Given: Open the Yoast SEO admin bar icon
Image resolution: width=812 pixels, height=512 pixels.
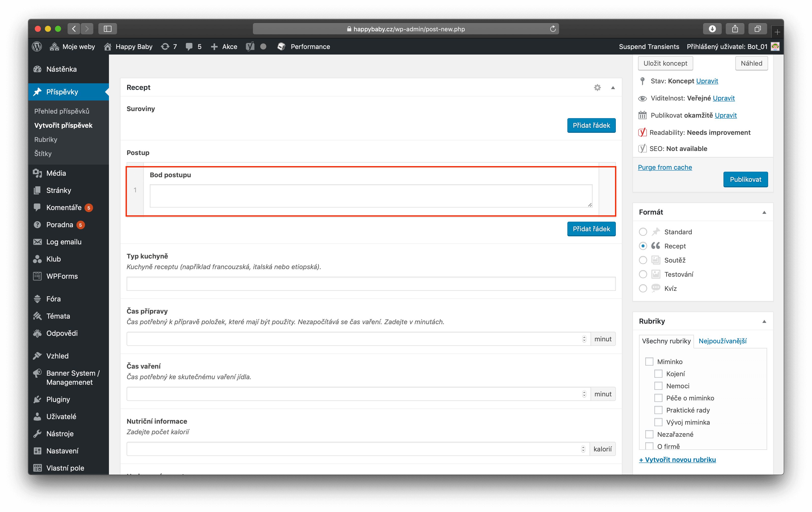Looking at the screenshot, I should [250, 46].
